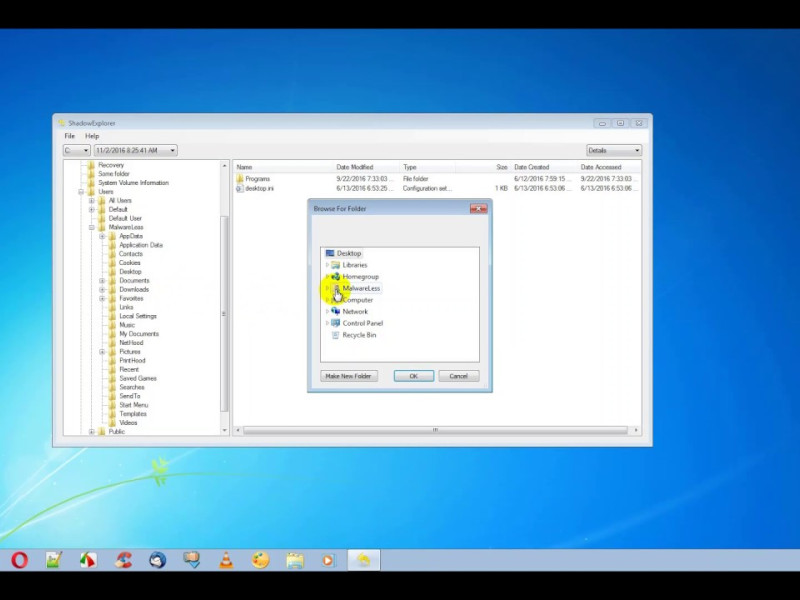Click OK in Browse For Folder
Viewport: 800px width, 600px height.
414,376
